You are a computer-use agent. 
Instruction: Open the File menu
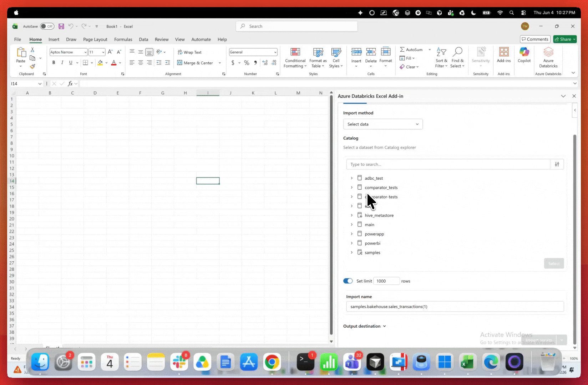(17, 39)
